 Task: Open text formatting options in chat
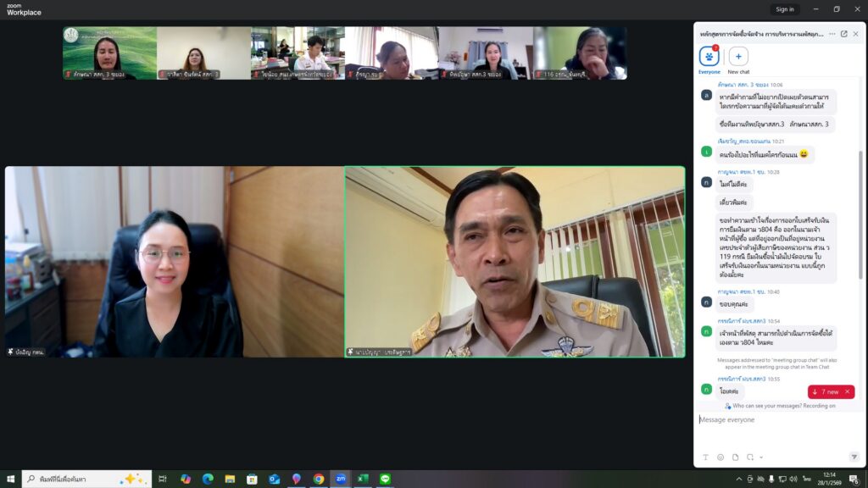[x=705, y=457]
